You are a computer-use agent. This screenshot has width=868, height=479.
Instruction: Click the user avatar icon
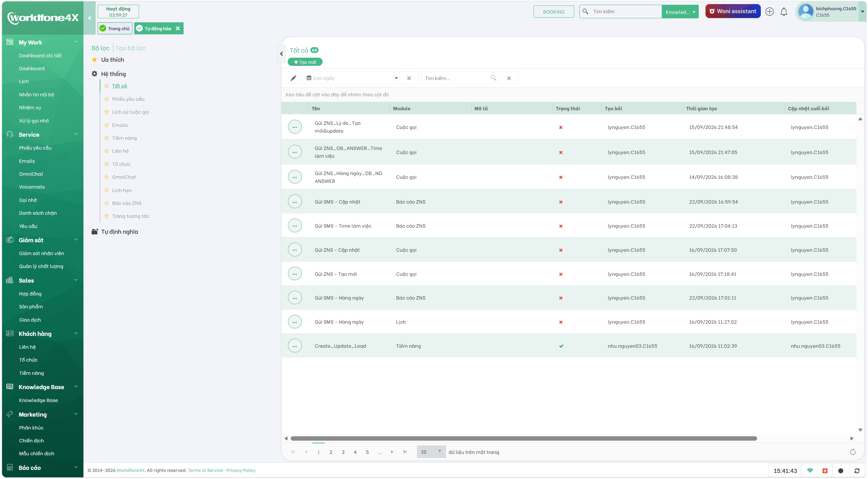pyautogui.click(x=806, y=12)
